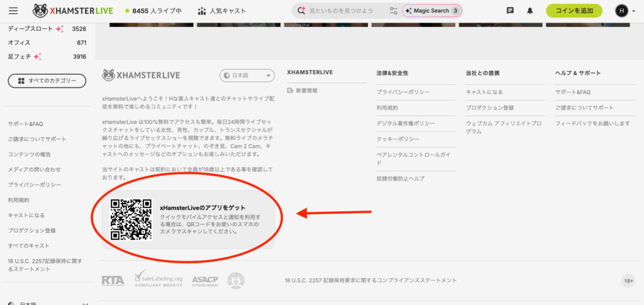This screenshot has width=644, height=305.
Task: Open デジタル著作権ポリシー link
Action: 406,123
